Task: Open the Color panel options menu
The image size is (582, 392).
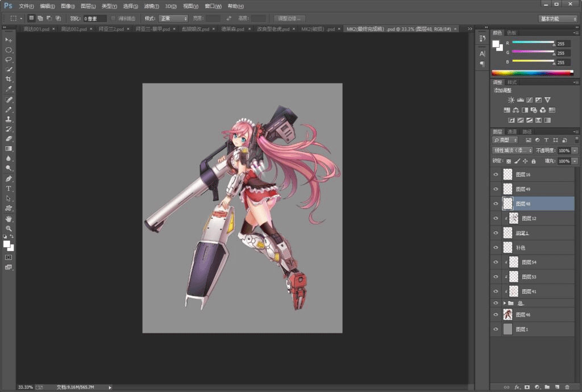Action: (x=576, y=33)
